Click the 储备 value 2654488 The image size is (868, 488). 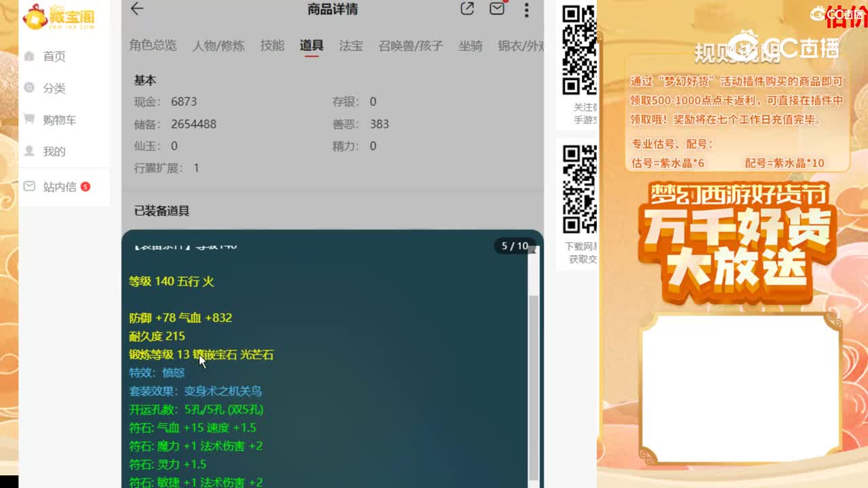[x=194, y=124]
